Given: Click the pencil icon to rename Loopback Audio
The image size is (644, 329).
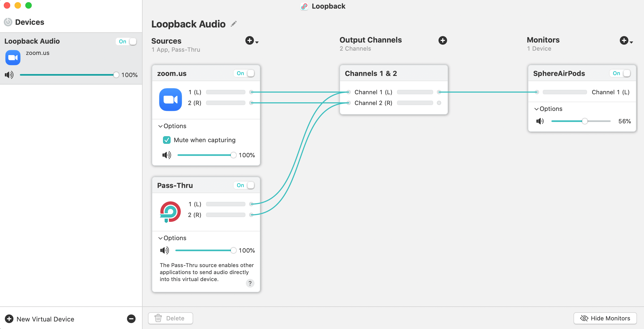Looking at the screenshot, I should pos(234,24).
